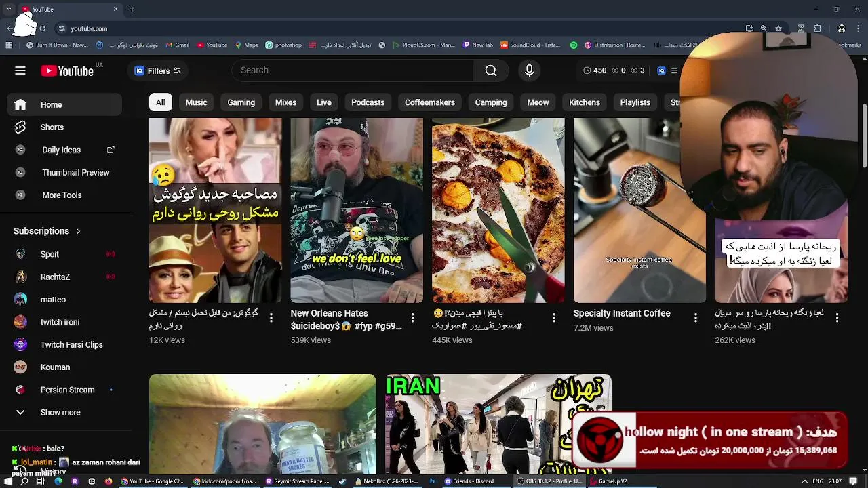Select the Mixes filter chip

(x=285, y=102)
